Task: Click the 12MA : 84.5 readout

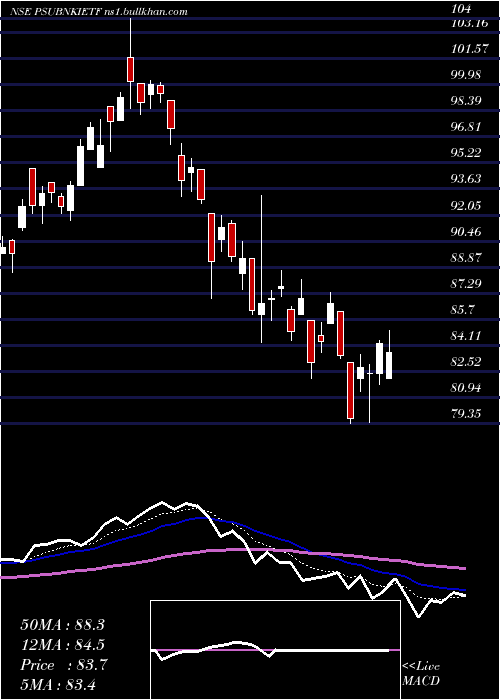Action: coord(62,645)
